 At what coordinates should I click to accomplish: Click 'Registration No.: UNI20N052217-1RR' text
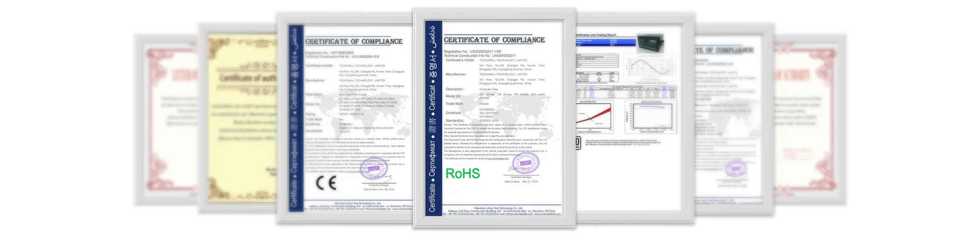pos(473,52)
